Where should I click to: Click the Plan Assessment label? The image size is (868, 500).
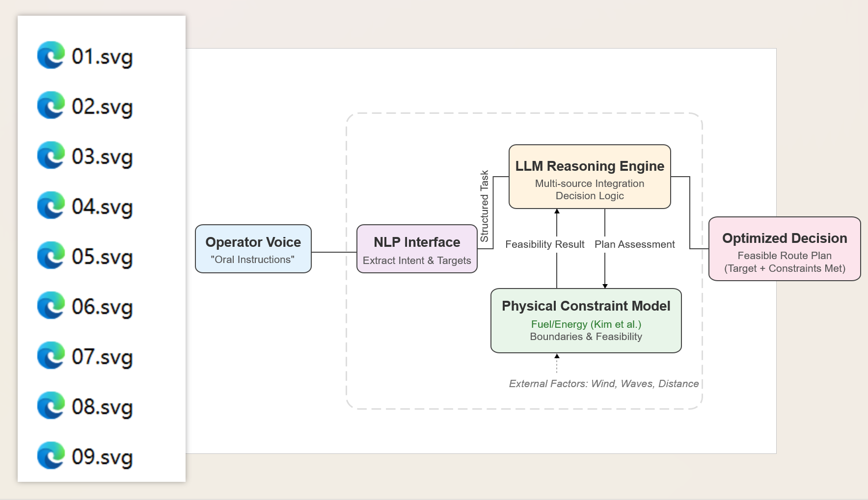click(x=634, y=244)
